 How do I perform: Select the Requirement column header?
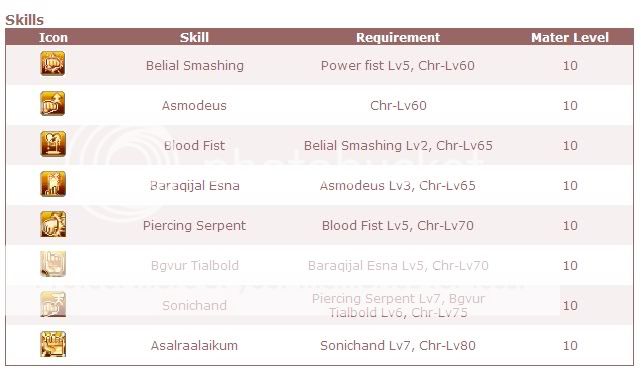coord(398,37)
